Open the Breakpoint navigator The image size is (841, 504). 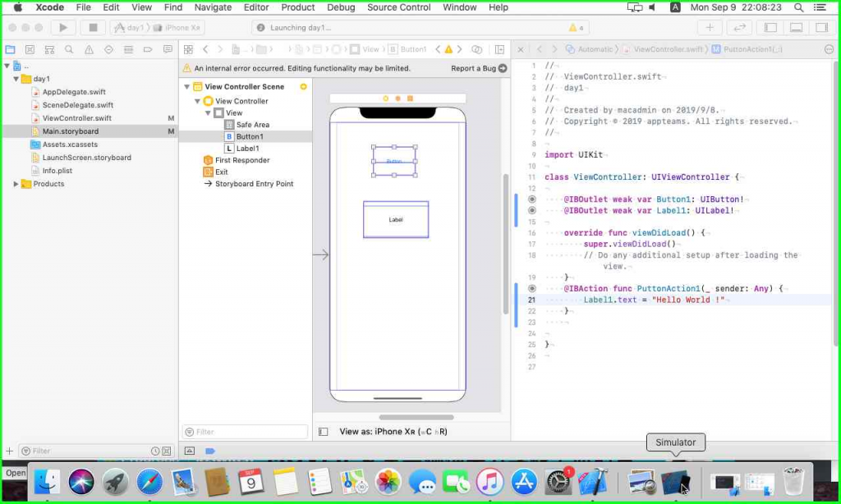(x=148, y=49)
